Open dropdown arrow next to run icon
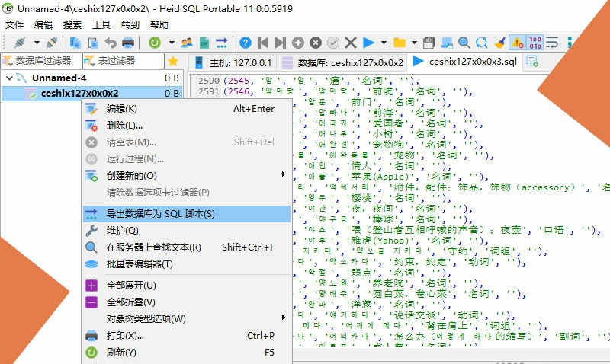Image resolution: width=610 pixels, height=364 pixels. [x=384, y=43]
